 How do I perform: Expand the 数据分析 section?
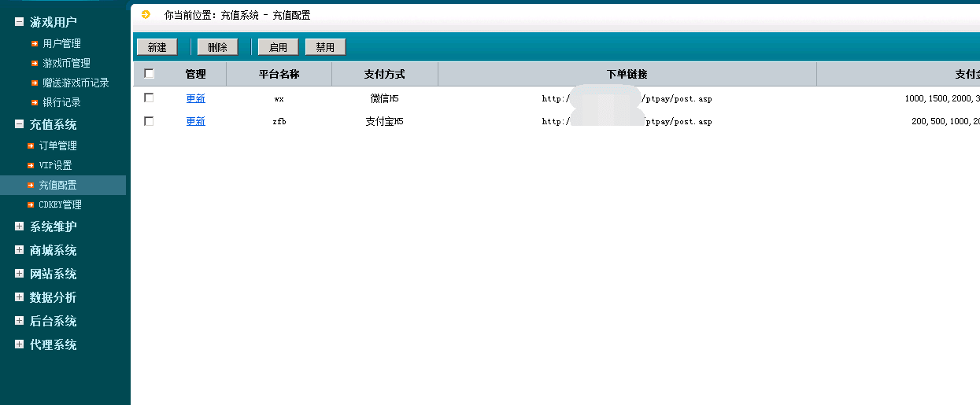tap(20, 297)
